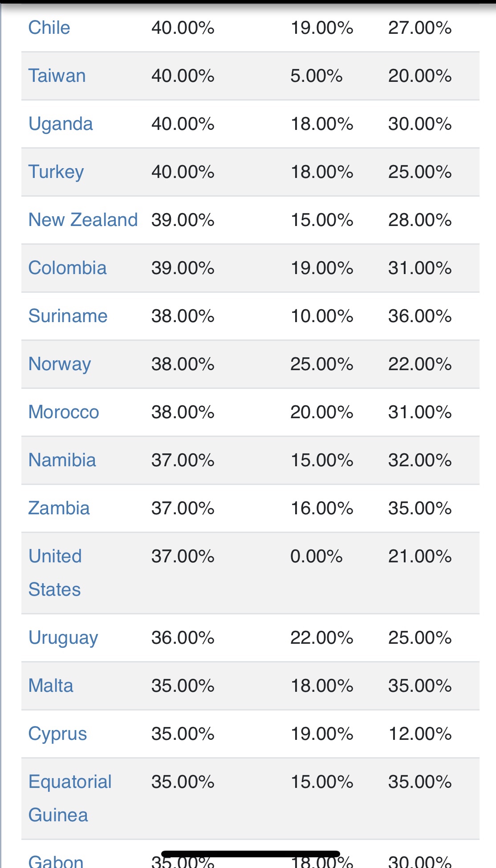
Task: Open the New Zealand link
Action: [83, 220]
